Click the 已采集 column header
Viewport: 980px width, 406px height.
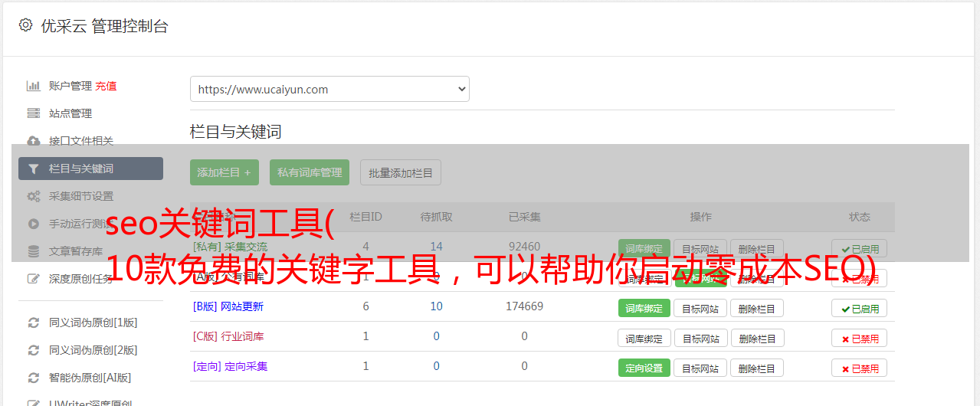(x=525, y=217)
